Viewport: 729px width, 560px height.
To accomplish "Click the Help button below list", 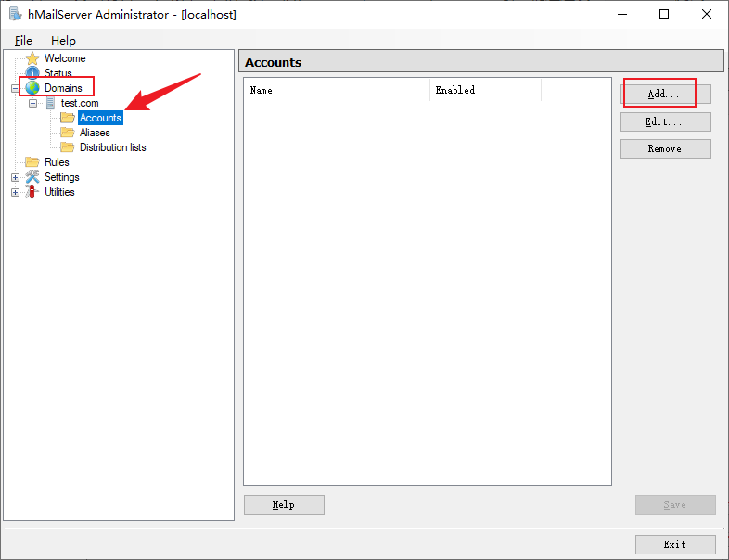I will tap(284, 504).
